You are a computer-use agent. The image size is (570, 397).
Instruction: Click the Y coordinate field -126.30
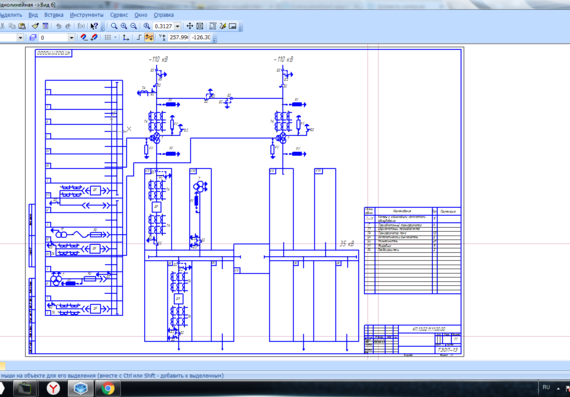[201, 37]
